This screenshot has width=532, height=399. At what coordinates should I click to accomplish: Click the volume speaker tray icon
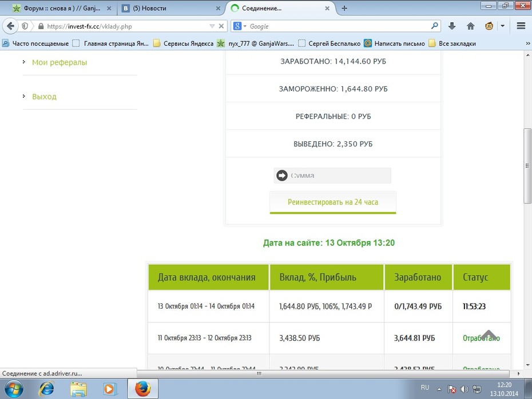click(x=464, y=389)
